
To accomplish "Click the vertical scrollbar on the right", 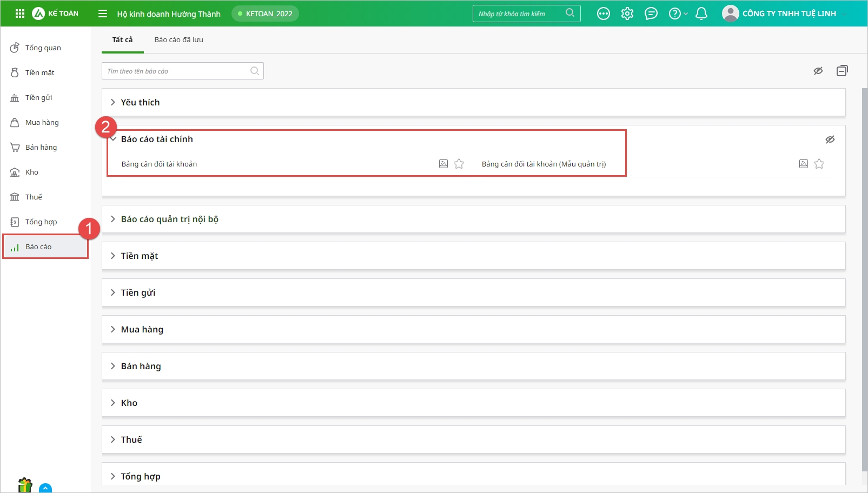I will 864,270.
